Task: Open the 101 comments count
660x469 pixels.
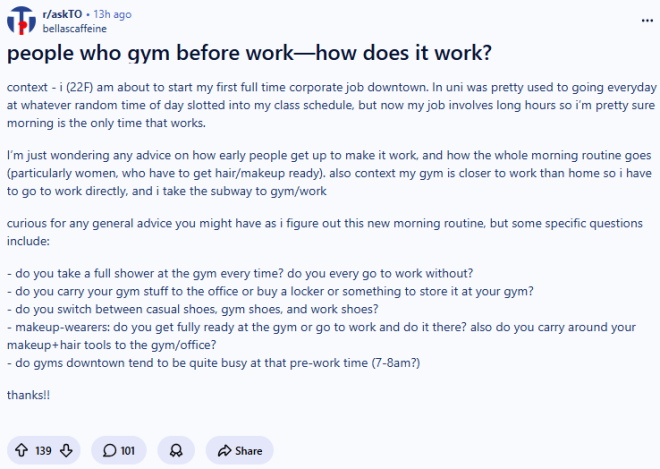Action: point(128,451)
